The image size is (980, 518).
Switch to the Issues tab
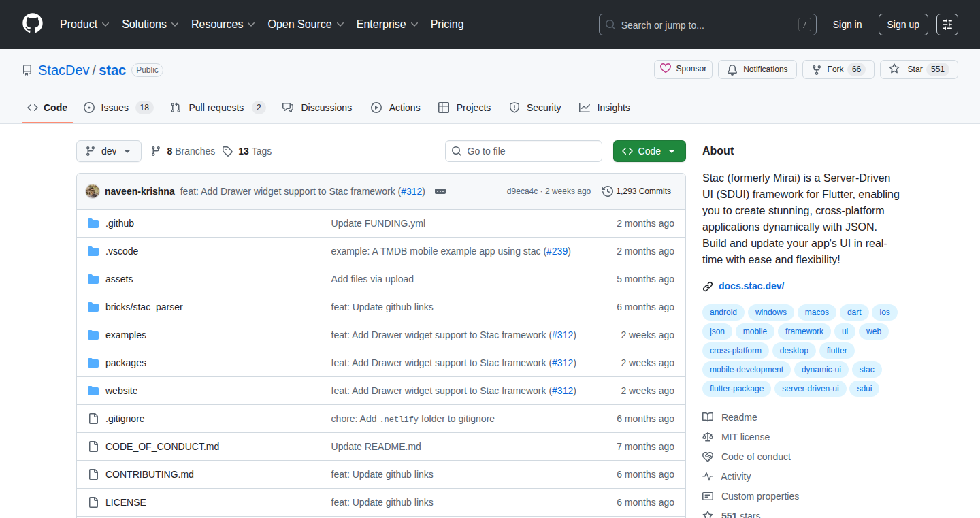(118, 108)
